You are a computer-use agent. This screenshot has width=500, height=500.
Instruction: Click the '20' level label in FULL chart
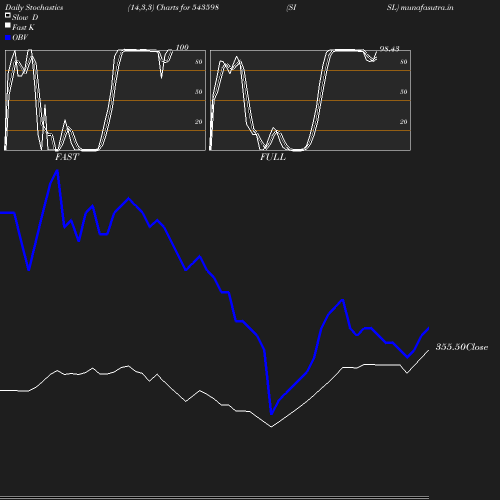click(x=403, y=122)
